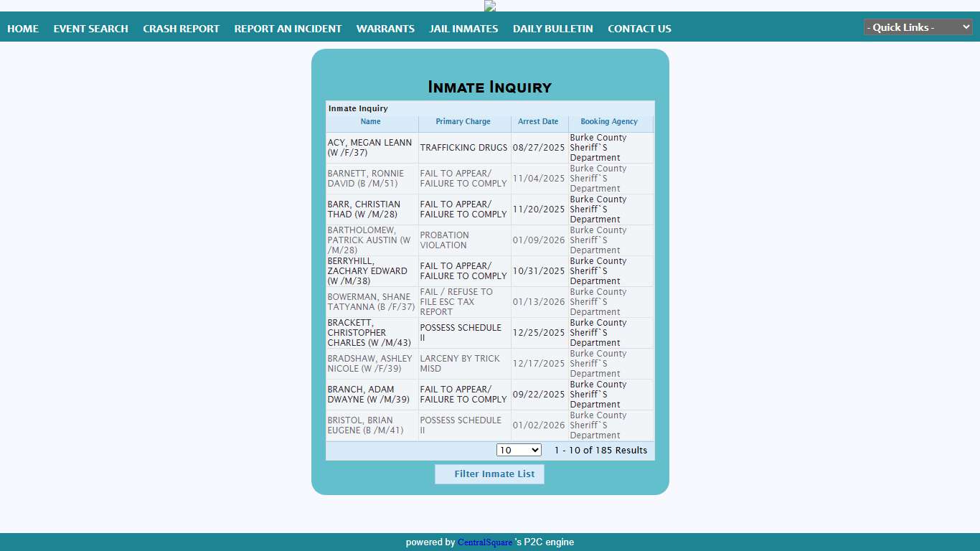
Task: Select Report an Incident in navigation
Action: [x=288, y=29]
